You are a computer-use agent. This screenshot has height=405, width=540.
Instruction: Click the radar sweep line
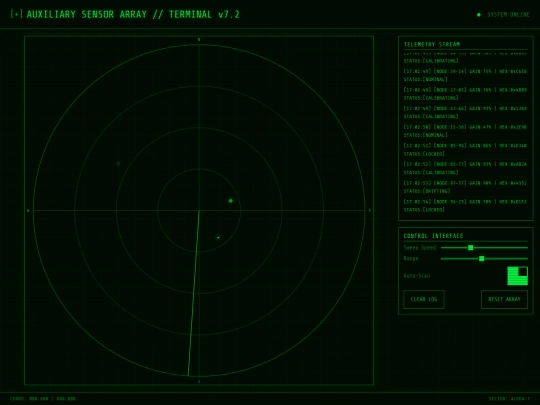(194, 293)
